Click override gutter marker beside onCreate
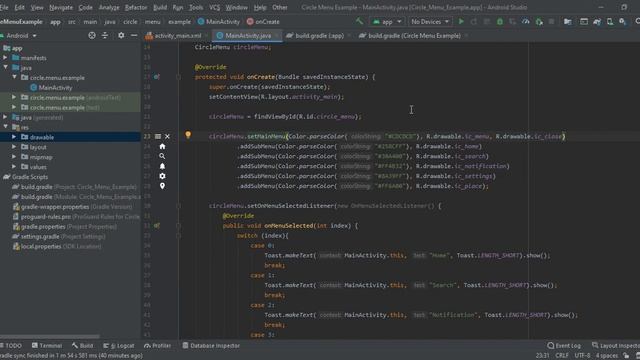 point(157,77)
